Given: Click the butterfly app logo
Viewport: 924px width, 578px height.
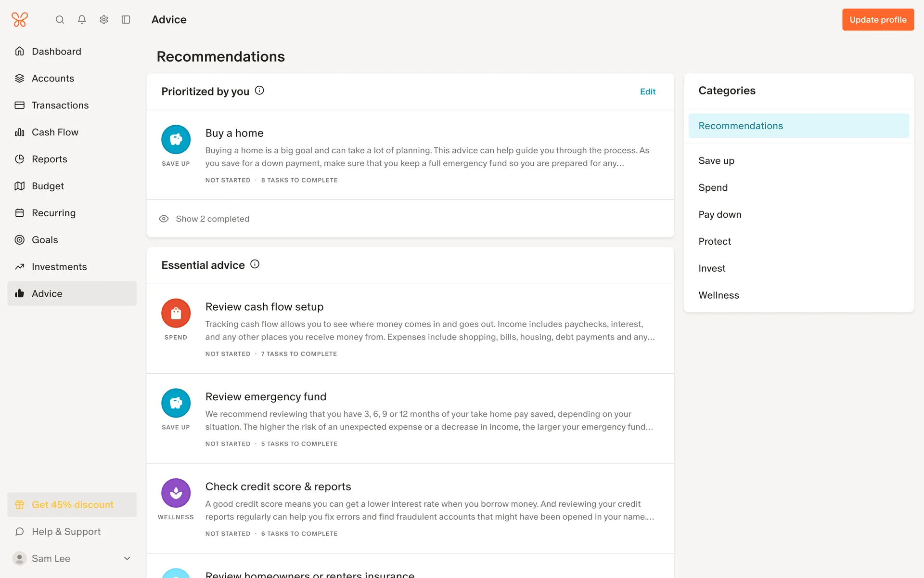Looking at the screenshot, I should [20, 20].
